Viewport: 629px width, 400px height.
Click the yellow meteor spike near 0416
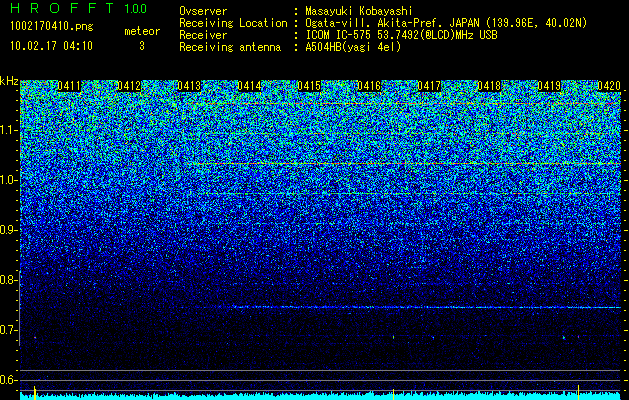click(394, 394)
